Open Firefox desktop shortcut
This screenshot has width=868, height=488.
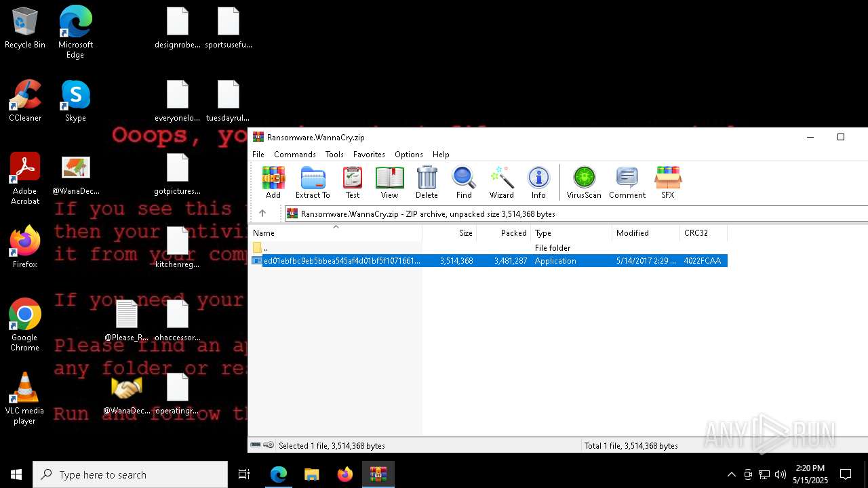click(25, 247)
